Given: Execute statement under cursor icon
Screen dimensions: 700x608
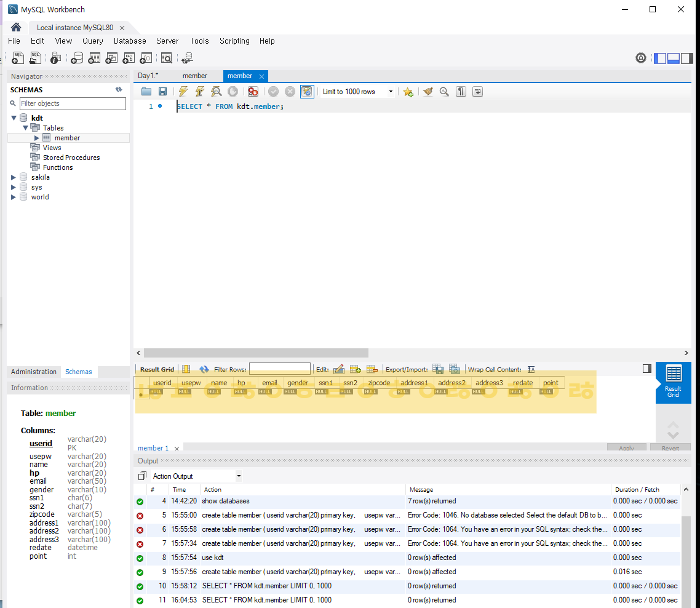Looking at the screenshot, I should click(199, 92).
